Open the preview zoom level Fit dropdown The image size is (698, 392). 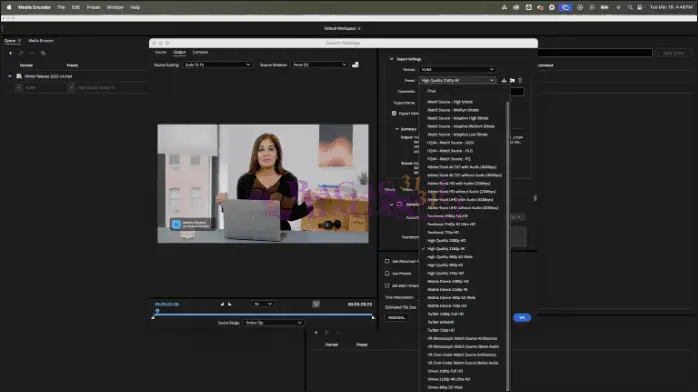click(263, 304)
